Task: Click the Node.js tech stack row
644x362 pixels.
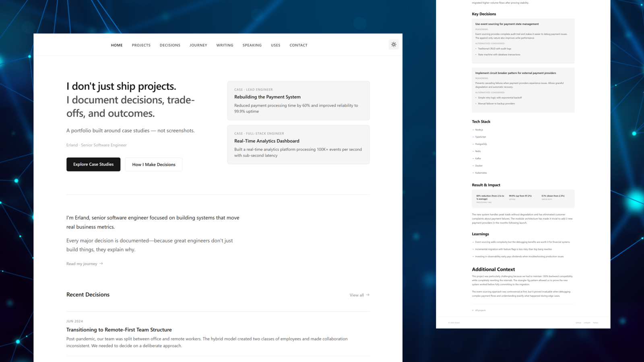Action: 477,130
